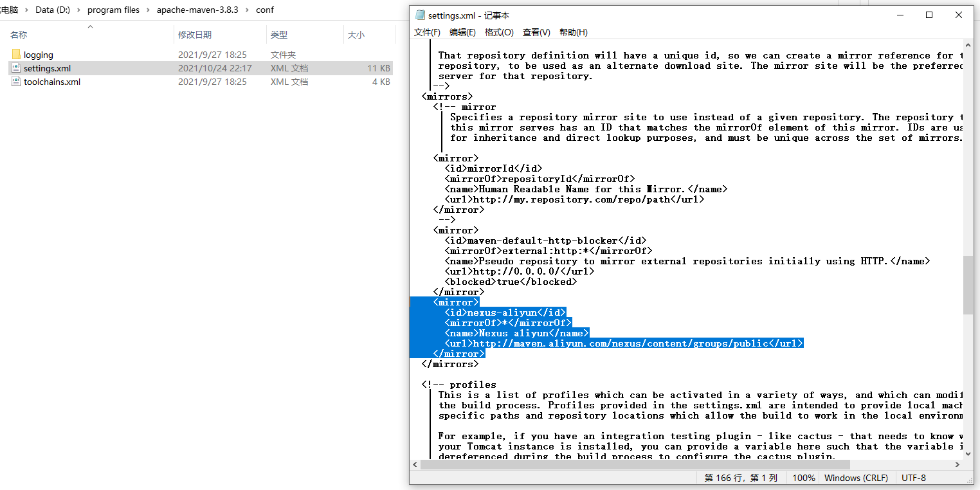Click the http://0.0.0.0/ url line
980x490 pixels.
pyautogui.click(x=520, y=271)
